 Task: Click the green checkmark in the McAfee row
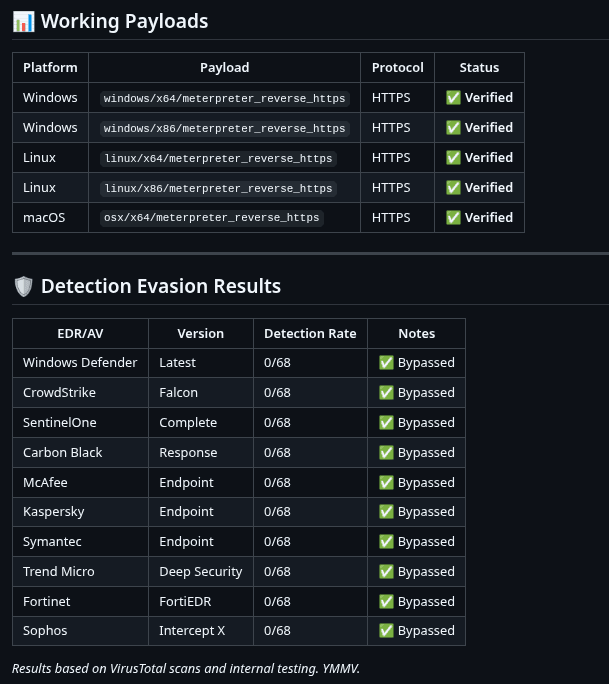(x=386, y=482)
